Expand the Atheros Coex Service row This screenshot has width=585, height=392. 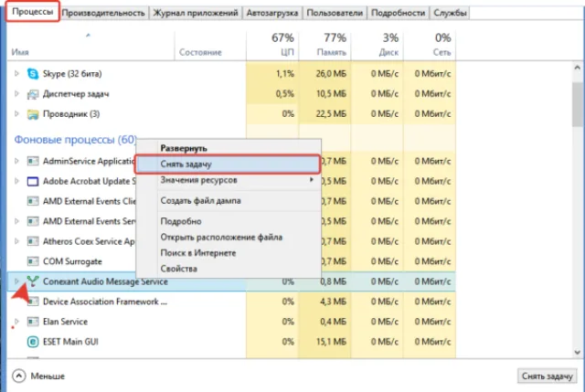point(16,241)
